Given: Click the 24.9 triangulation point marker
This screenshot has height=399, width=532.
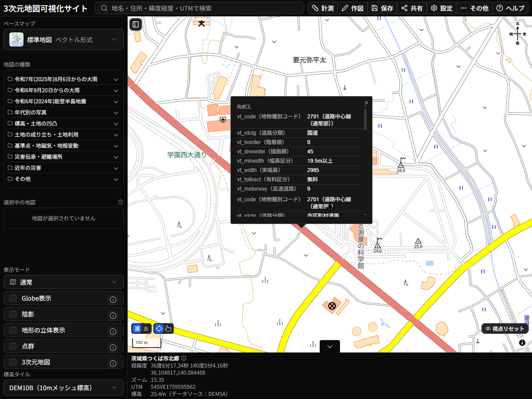Looking at the screenshot, I should click(401, 164).
